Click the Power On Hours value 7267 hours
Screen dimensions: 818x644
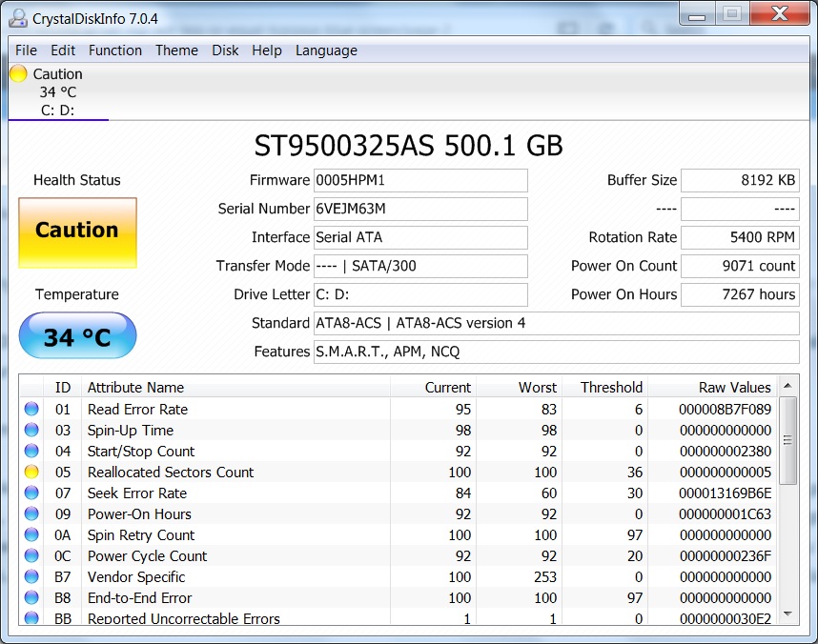click(740, 295)
